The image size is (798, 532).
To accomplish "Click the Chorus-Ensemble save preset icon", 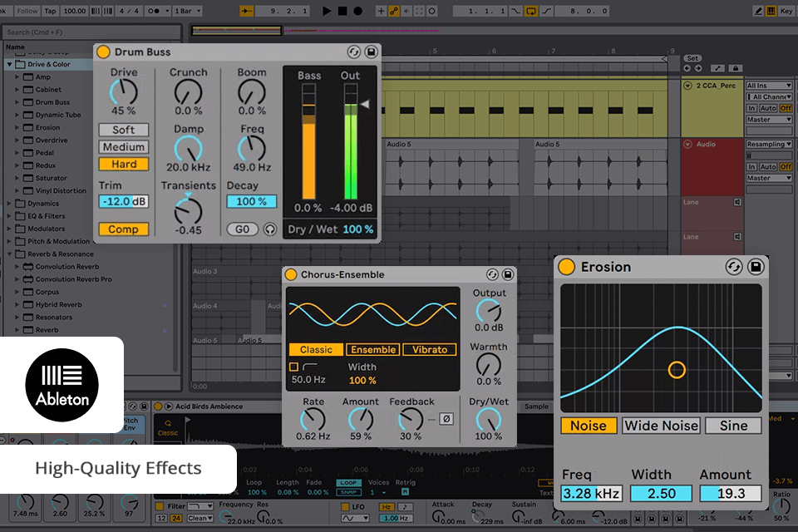I will (508, 274).
